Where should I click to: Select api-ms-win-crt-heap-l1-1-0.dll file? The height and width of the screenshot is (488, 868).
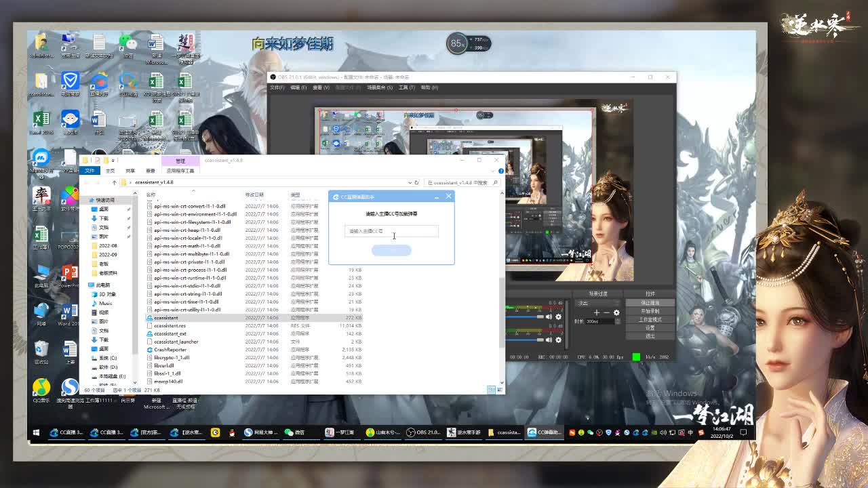(187, 230)
